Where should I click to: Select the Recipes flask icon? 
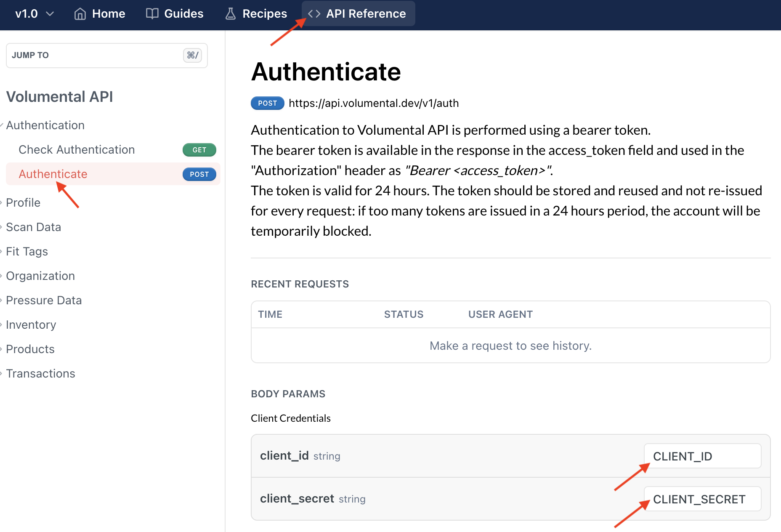tap(230, 13)
